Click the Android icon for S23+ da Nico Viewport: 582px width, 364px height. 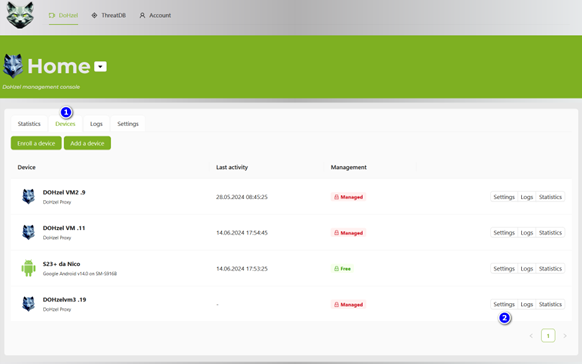[x=29, y=268]
